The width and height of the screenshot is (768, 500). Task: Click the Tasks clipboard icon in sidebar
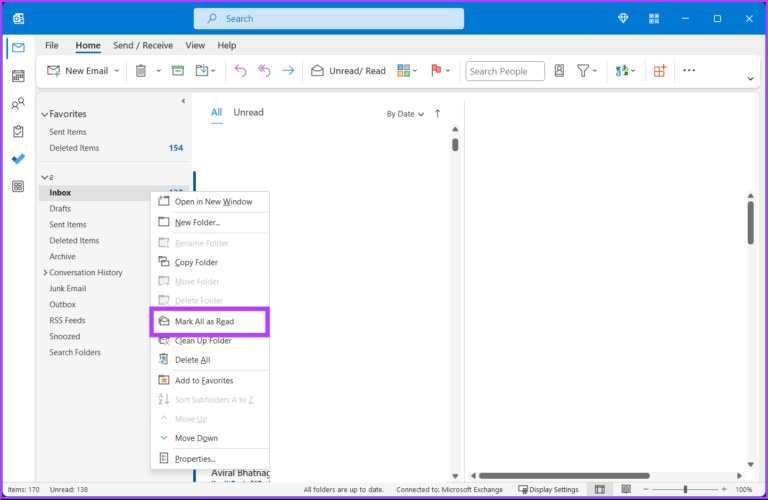click(x=18, y=131)
